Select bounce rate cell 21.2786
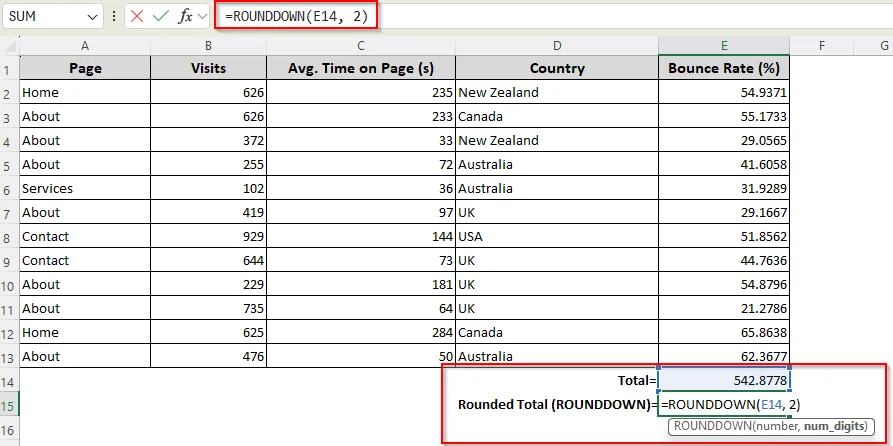Viewport: 893px width, 446px height. pos(724,308)
